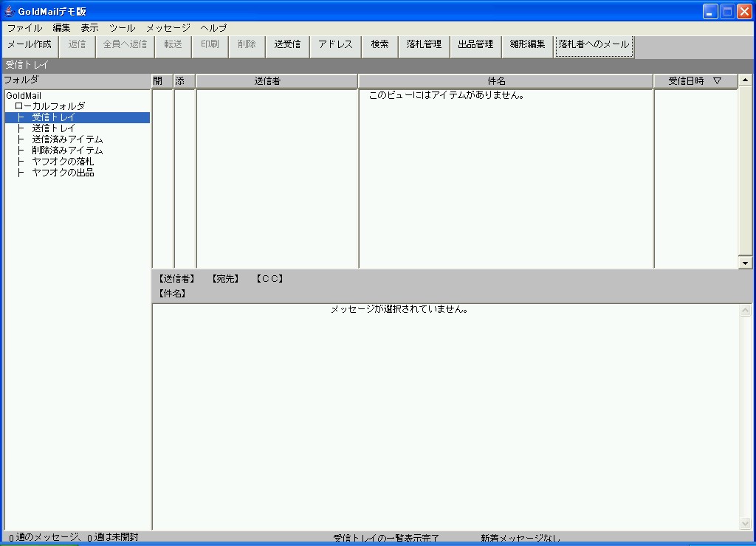Click the 雛形編集 template editor button

[x=527, y=44]
